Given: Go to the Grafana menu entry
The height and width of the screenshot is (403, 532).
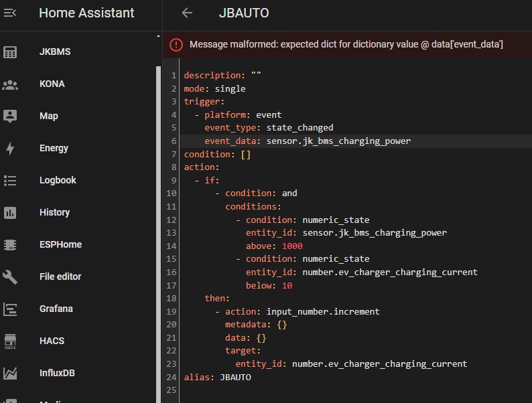Looking at the screenshot, I should (x=56, y=309).
